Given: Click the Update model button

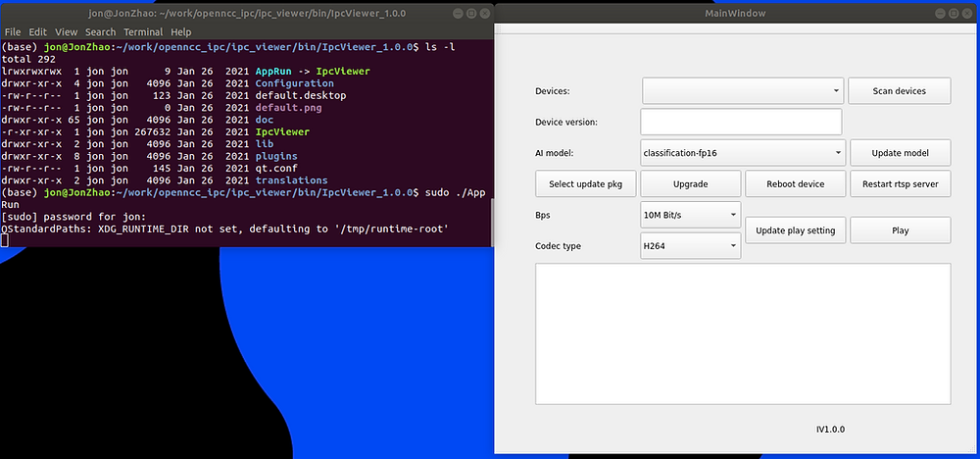Looking at the screenshot, I should pos(900,153).
